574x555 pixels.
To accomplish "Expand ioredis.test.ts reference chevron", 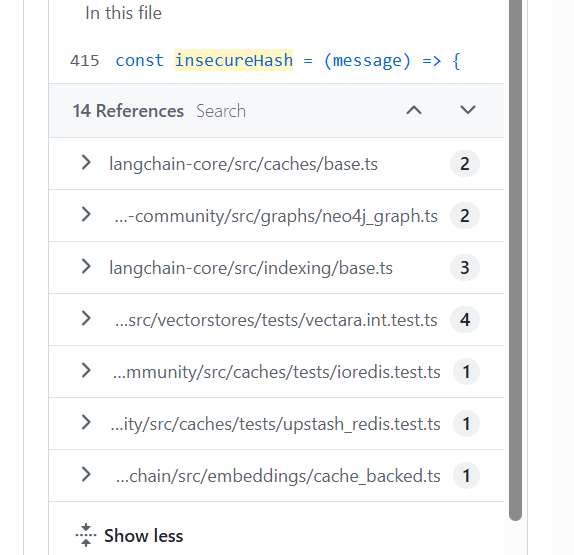I will coord(86,370).
